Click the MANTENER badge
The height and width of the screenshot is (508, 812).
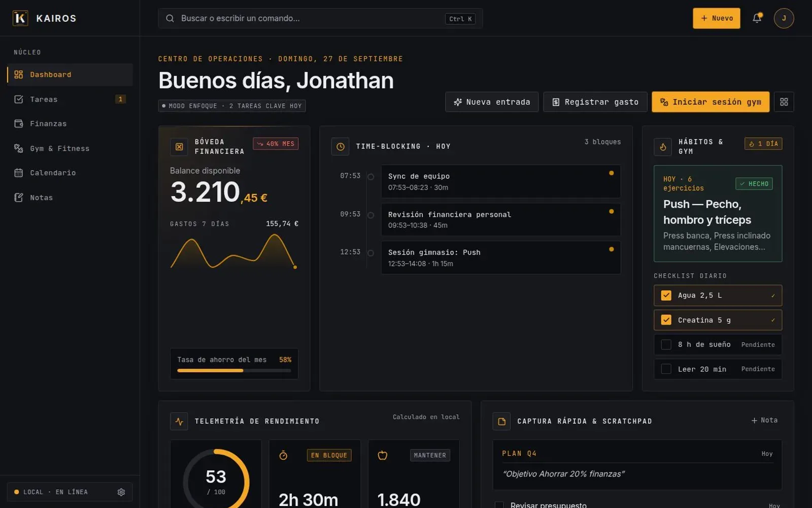430,455
